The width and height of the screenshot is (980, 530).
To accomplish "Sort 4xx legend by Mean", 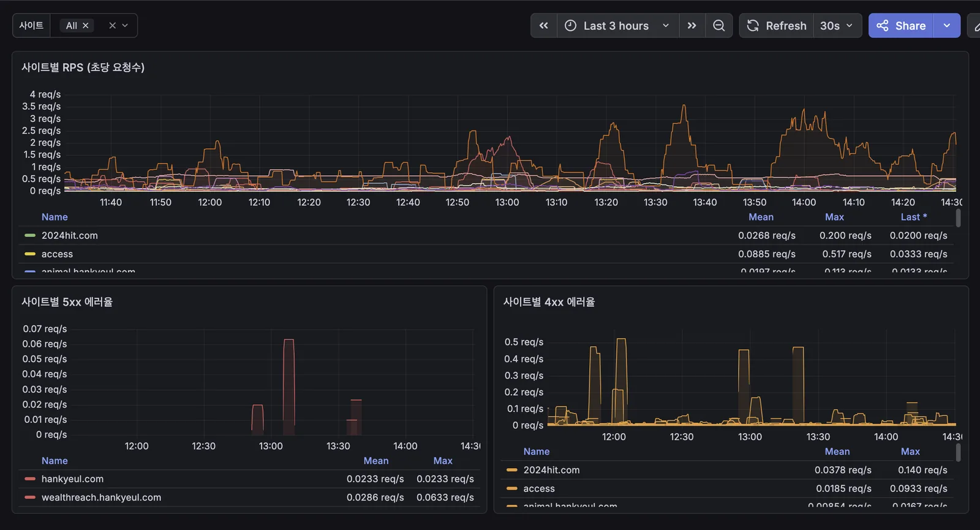I will point(837,452).
